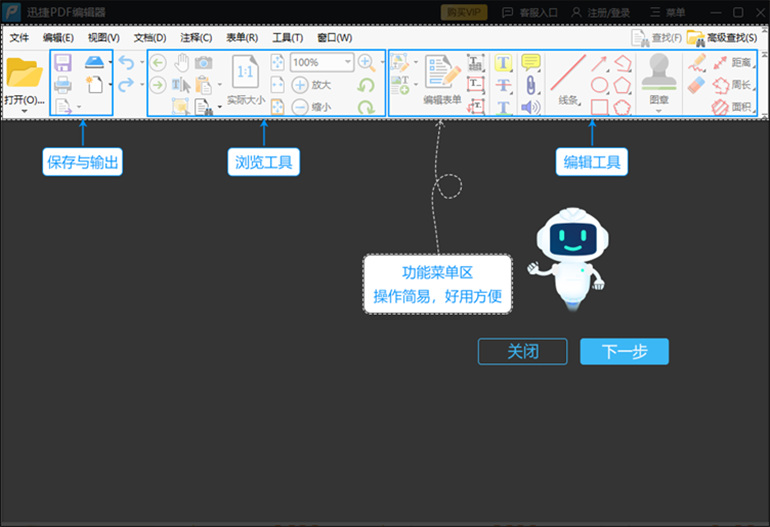This screenshot has height=527, width=770.
Task: Expand the redo history dropdown arrow
Action: tap(142, 84)
